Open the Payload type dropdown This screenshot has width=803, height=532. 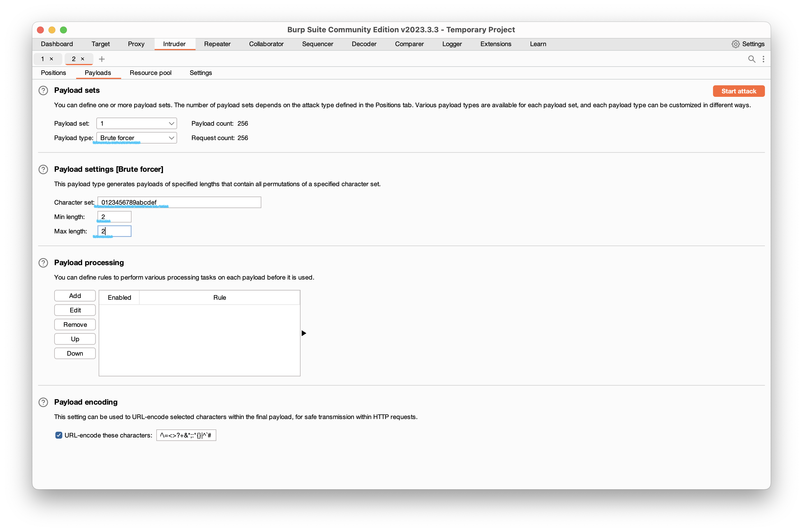136,138
